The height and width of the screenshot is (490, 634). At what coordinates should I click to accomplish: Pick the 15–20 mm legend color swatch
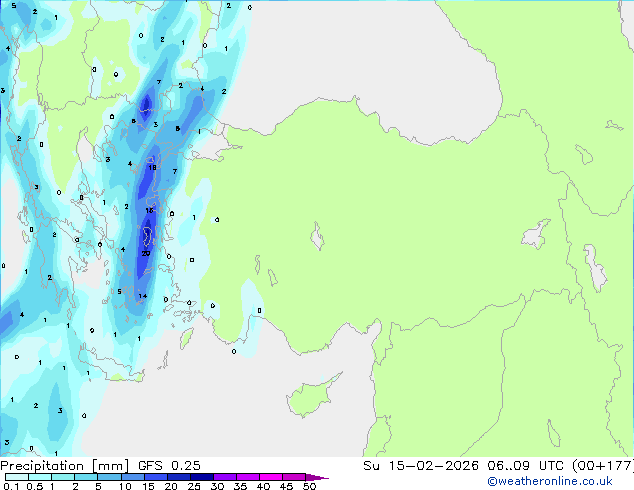tap(156, 477)
